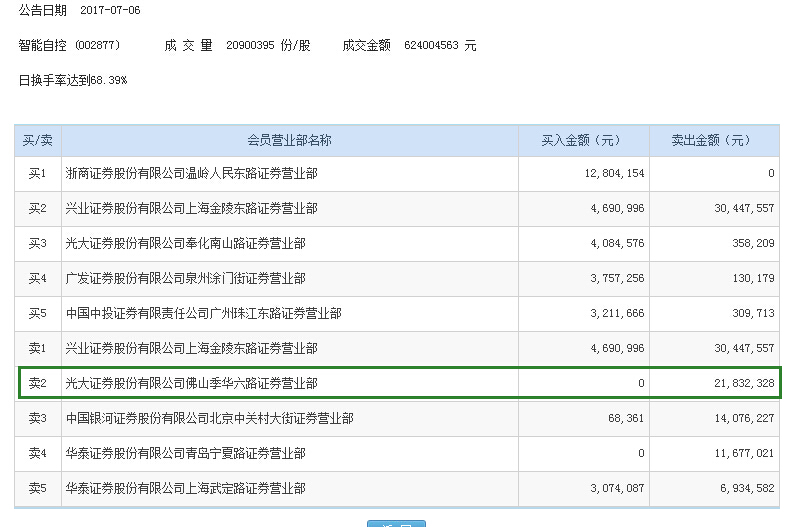Click the 0 buy amount in row 卖2
802x527 pixels.
click(x=641, y=383)
